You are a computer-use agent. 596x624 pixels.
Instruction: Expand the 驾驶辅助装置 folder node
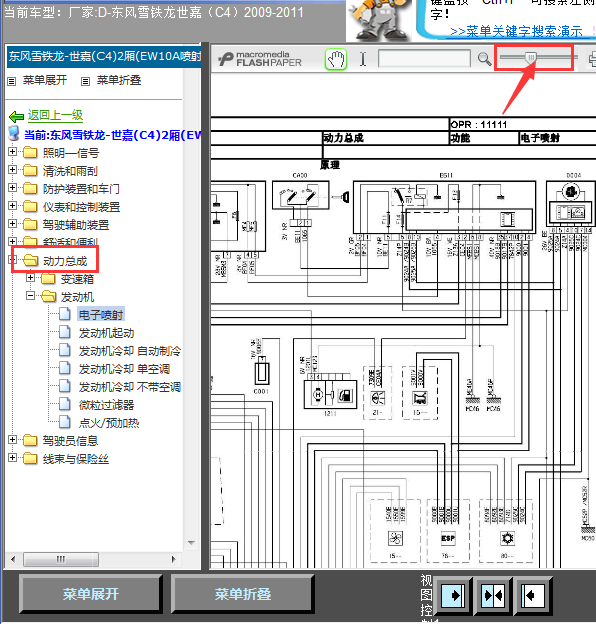pyautogui.click(x=12, y=224)
